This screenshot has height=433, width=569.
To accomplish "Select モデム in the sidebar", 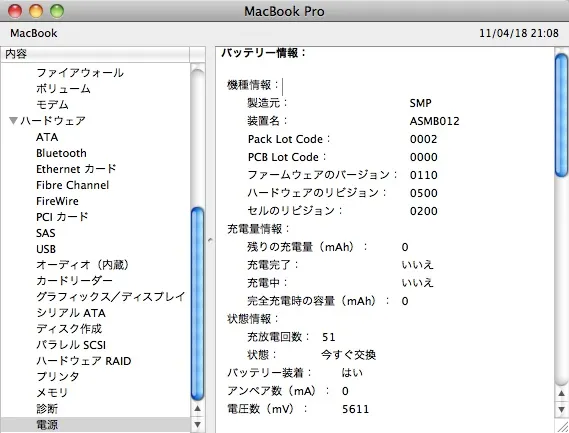I will tap(52, 105).
